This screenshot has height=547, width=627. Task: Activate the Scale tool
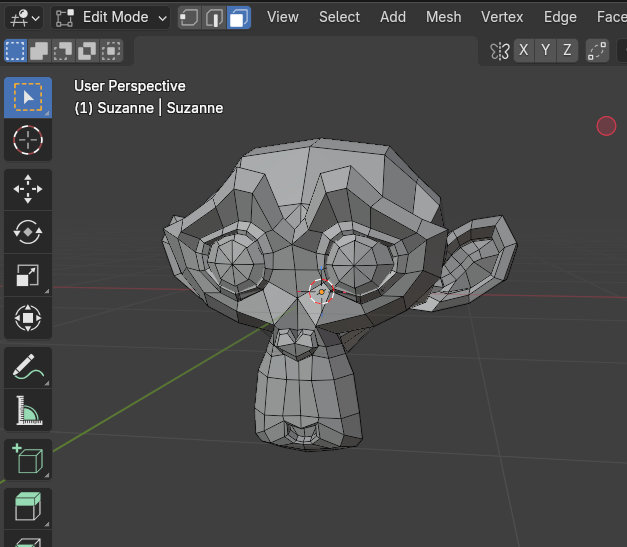[x=28, y=275]
